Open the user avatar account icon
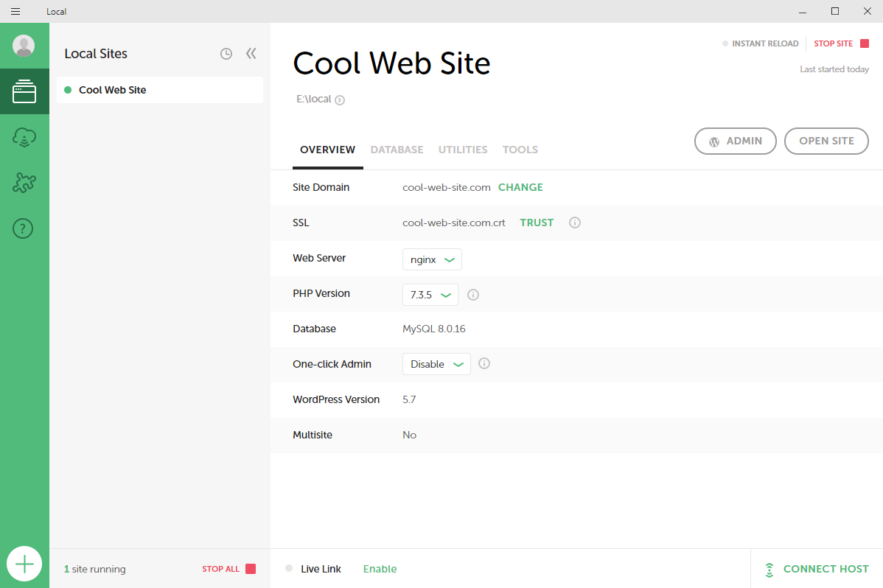Screen dimensions: 883x588 point(24,46)
